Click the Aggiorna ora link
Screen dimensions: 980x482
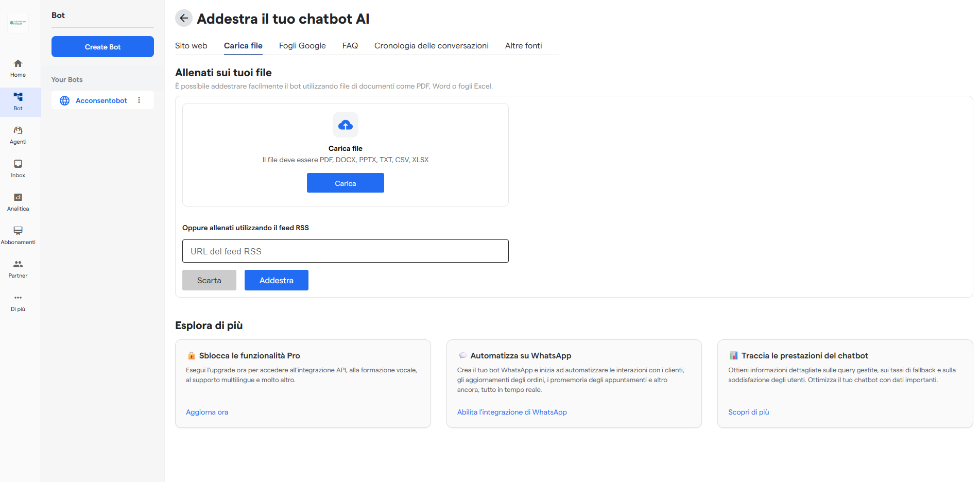point(207,412)
